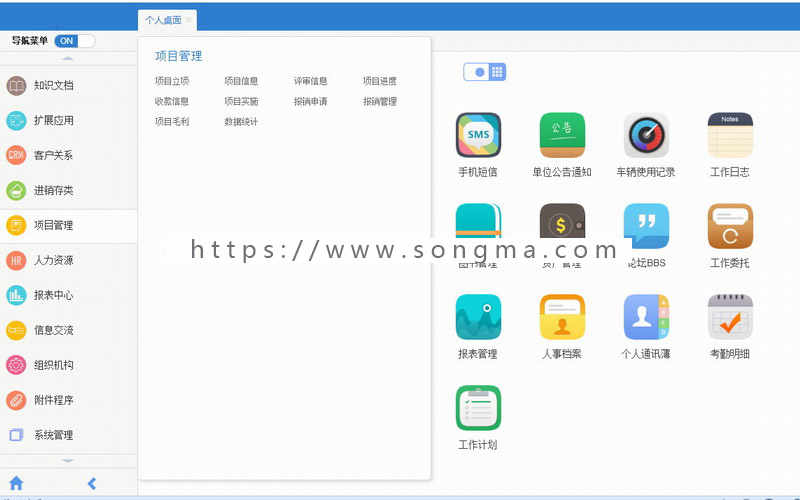Image resolution: width=800 pixels, height=500 pixels.
Task: Open the 工作日志 Notes icon
Action: (x=730, y=135)
